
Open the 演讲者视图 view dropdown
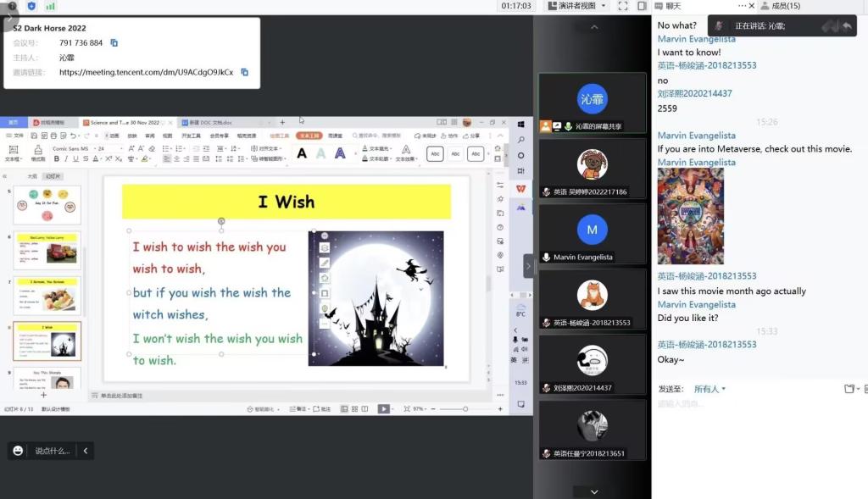[x=582, y=6]
